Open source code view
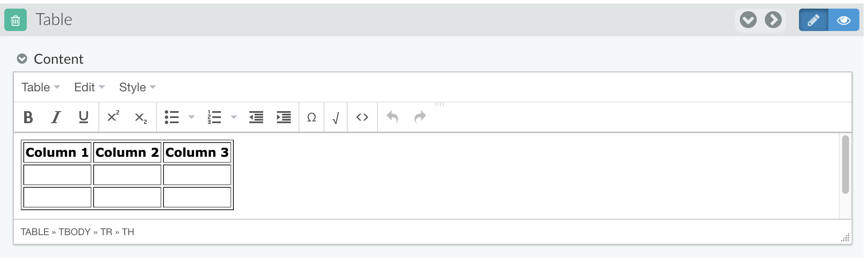This screenshot has width=868, height=261. [x=362, y=117]
